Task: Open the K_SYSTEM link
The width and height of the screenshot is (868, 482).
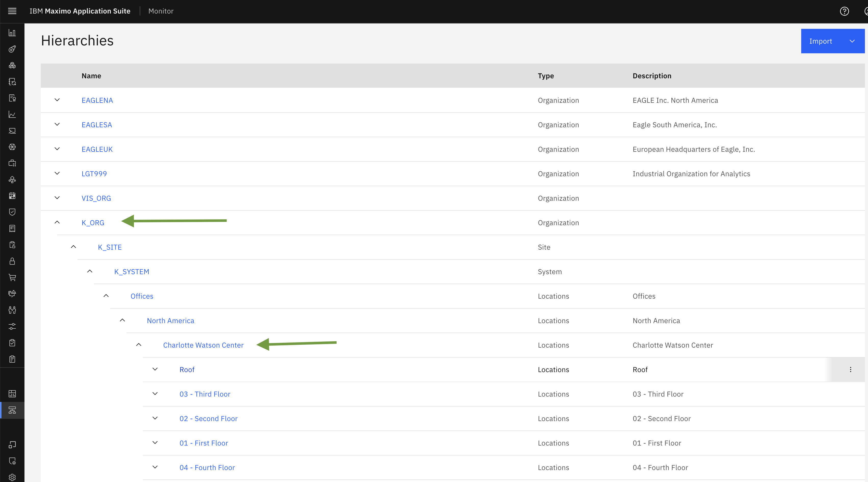Action: pyautogui.click(x=131, y=272)
